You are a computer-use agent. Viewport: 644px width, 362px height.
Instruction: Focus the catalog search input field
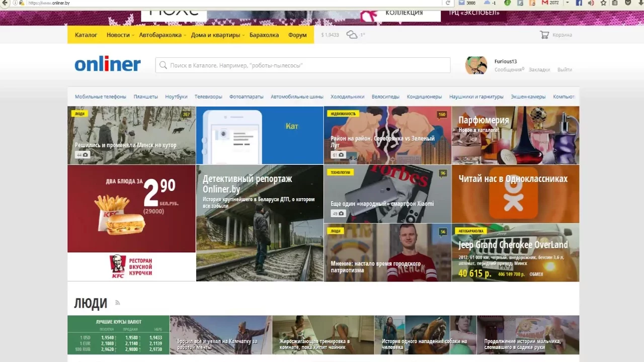click(x=303, y=65)
